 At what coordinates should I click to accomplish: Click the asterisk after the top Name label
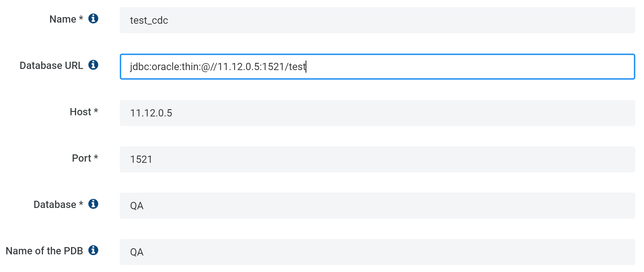[81, 18]
